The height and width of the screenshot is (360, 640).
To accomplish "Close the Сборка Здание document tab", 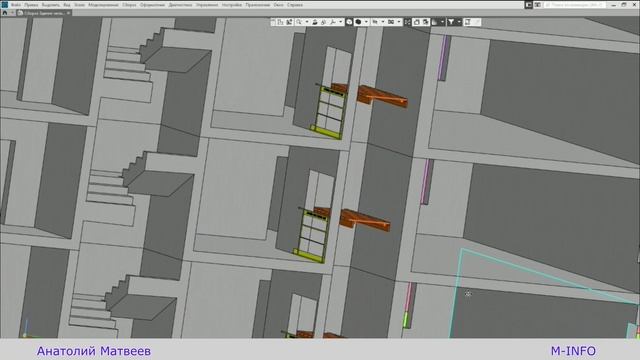I will point(68,13).
